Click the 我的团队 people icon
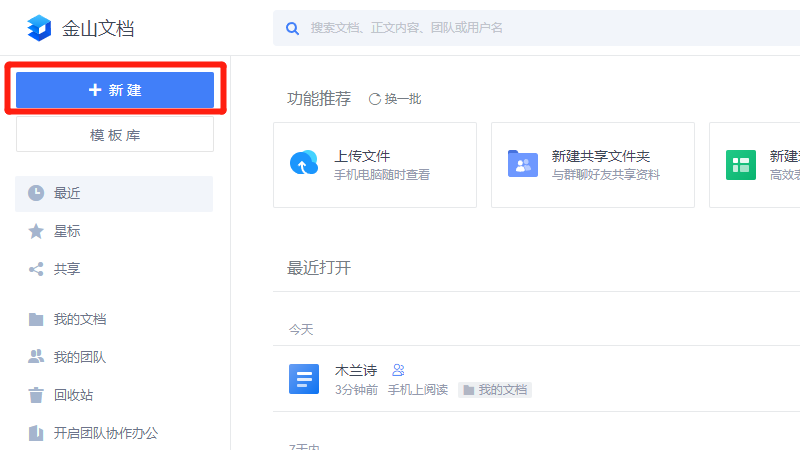The height and width of the screenshot is (450, 800). (36, 357)
